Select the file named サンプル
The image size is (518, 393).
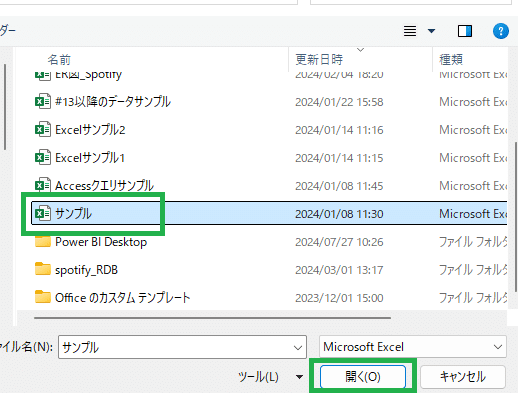(73, 213)
